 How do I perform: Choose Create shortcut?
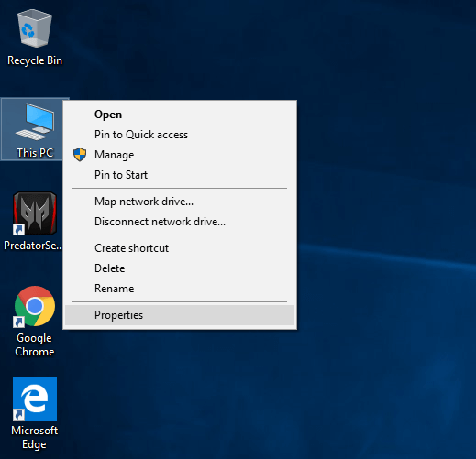coord(180,248)
